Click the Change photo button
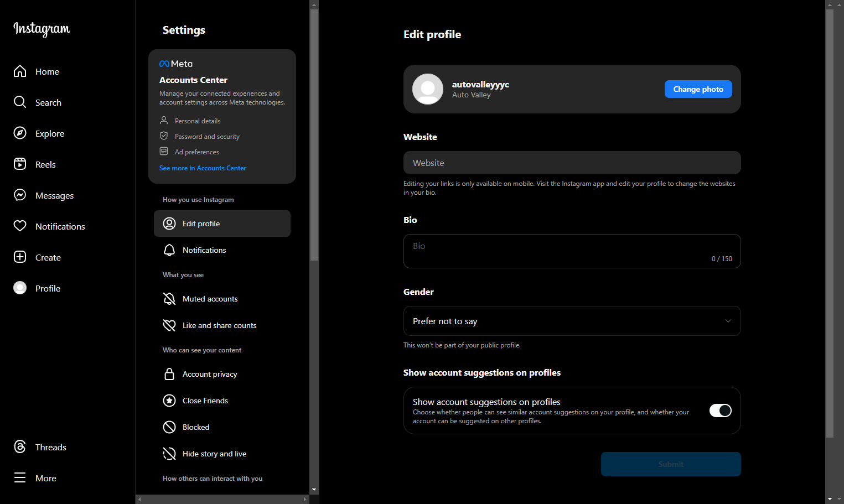Screen dimensions: 844x504 click(x=698, y=89)
